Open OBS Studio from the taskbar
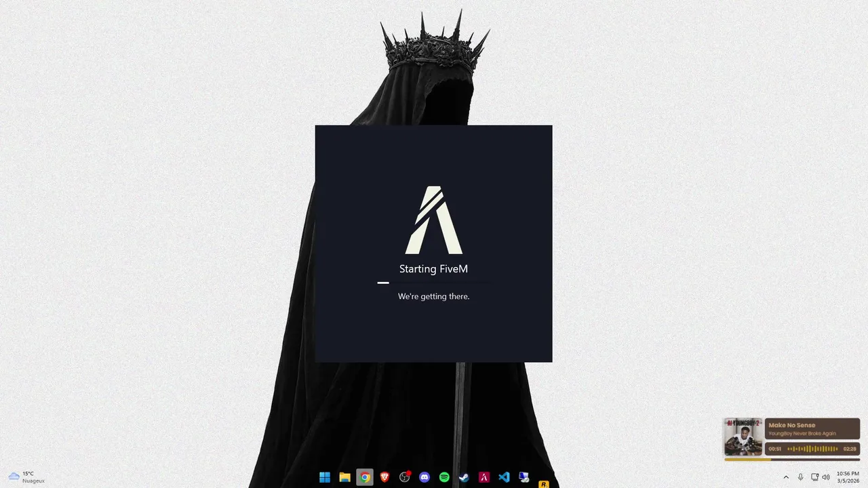 tap(405, 477)
